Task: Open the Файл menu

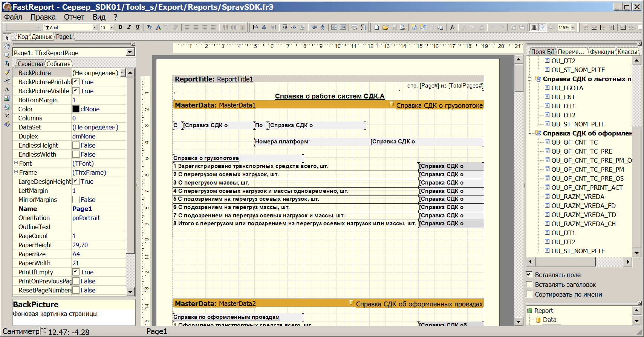Action: (x=13, y=17)
